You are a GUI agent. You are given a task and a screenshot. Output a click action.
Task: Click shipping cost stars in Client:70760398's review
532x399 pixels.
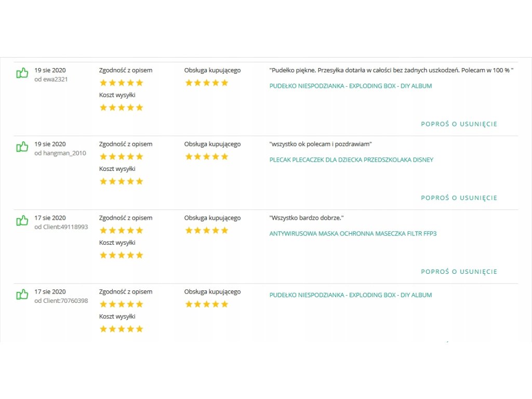coord(121,329)
